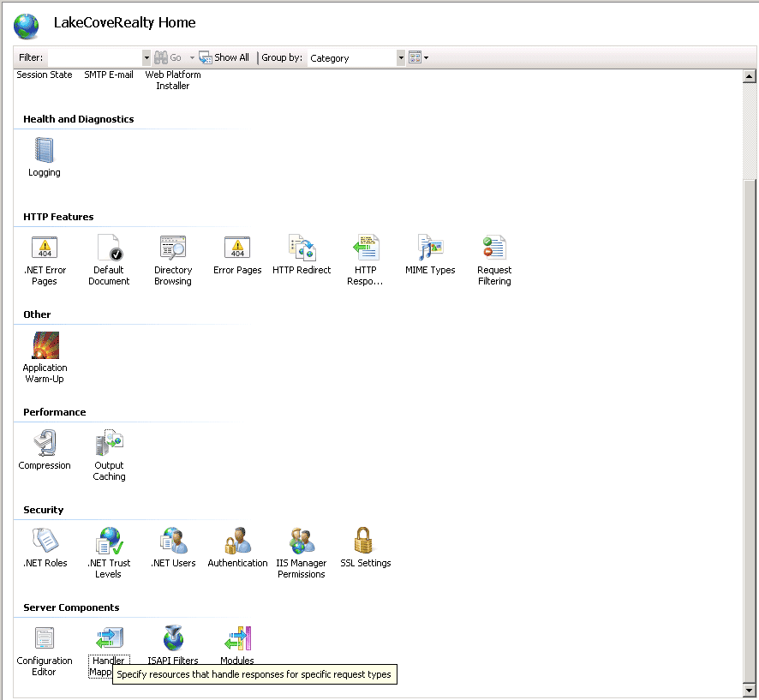
Task: Click the vertical scrollbar thumb
Action: 749,431
